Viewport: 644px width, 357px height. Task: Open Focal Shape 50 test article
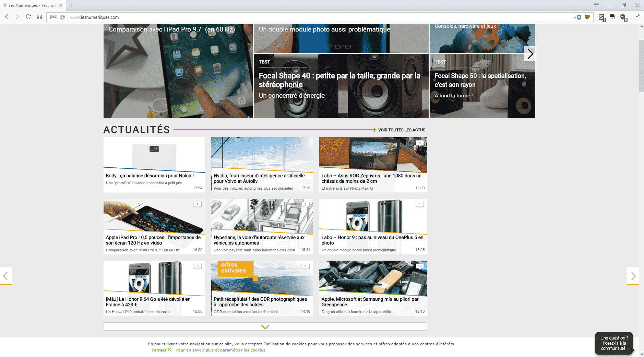tap(482, 86)
